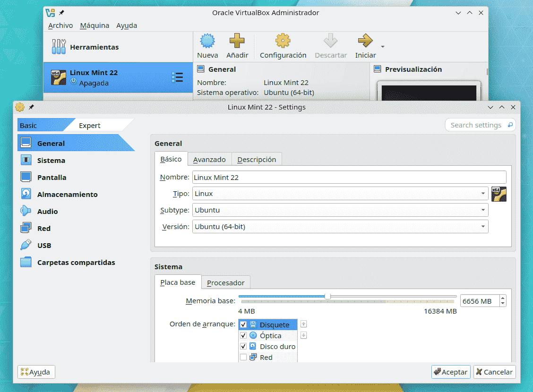Click in Search settings field

[x=480, y=125]
